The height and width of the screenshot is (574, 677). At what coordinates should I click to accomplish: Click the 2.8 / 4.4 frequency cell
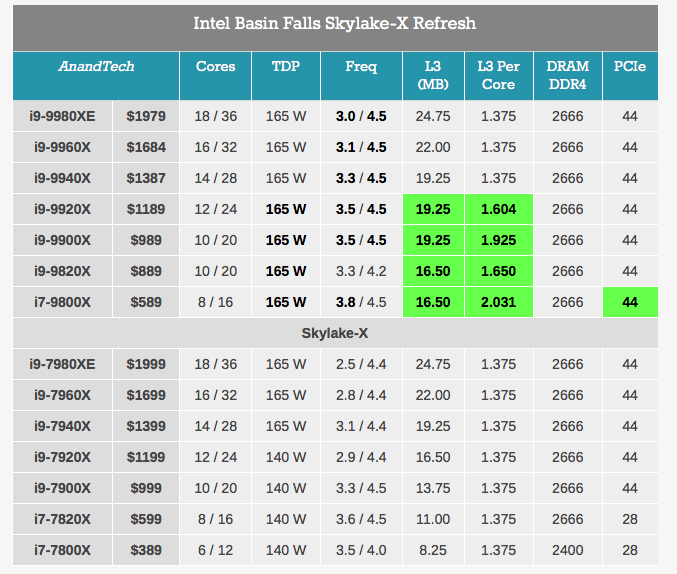(x=361, y=395)
